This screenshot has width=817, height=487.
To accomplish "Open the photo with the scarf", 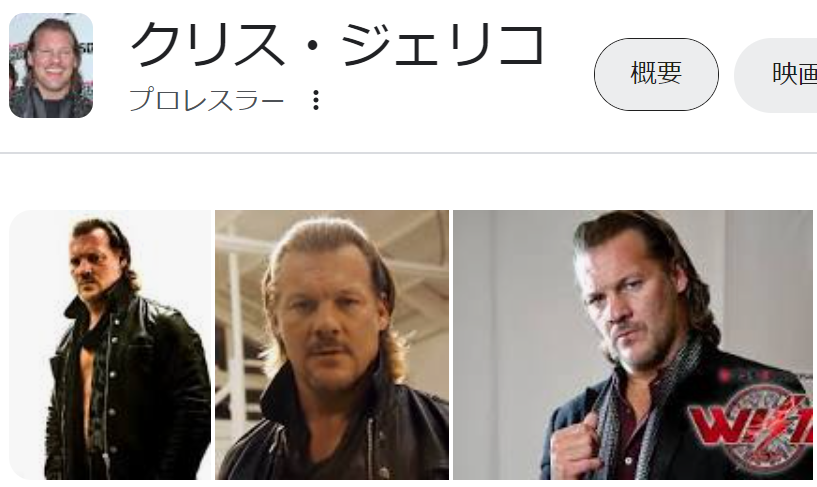I will pos(633,345).
